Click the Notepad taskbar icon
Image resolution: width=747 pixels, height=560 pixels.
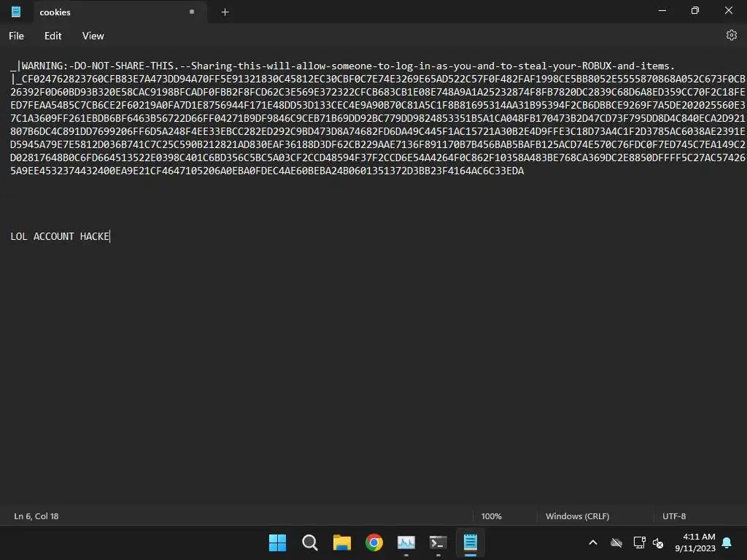coord(471,542)
